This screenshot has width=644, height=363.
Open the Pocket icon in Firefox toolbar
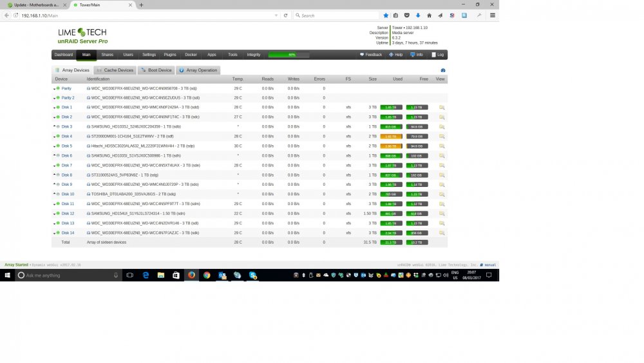pos(406,15)
